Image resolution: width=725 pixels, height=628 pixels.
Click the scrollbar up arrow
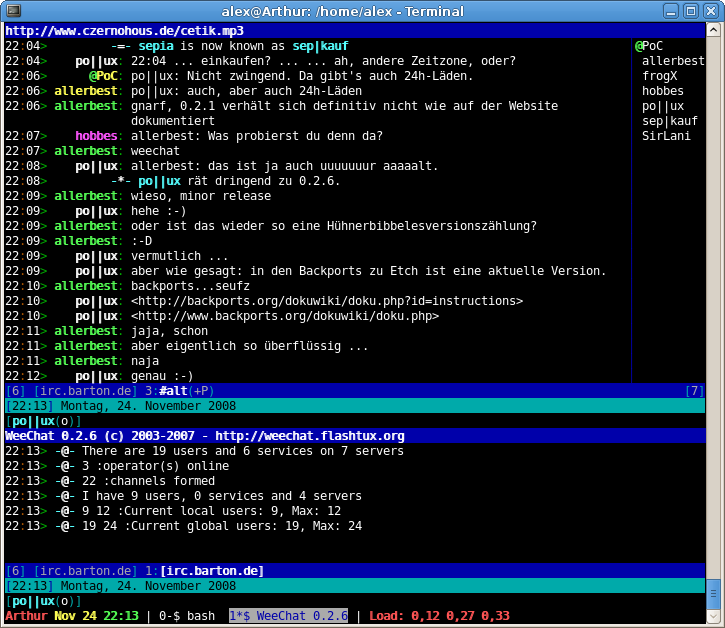(x=713, y=30)
